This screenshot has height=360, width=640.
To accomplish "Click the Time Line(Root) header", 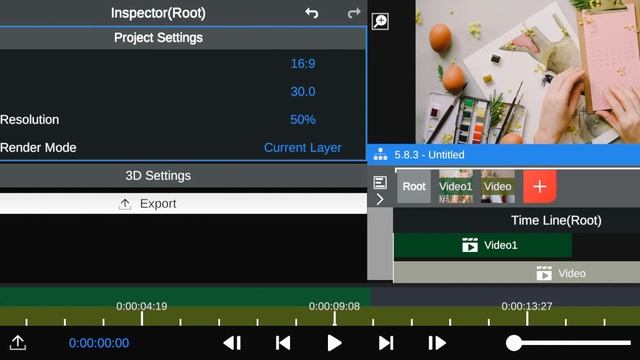I will [x=556, y=220].
